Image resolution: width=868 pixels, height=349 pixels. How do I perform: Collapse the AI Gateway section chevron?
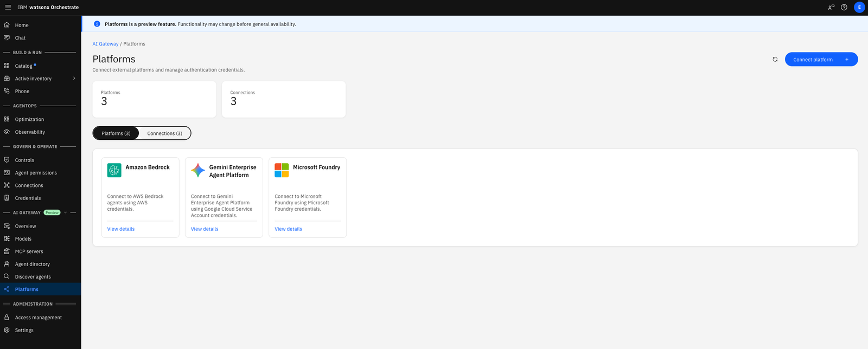point(66,213)
